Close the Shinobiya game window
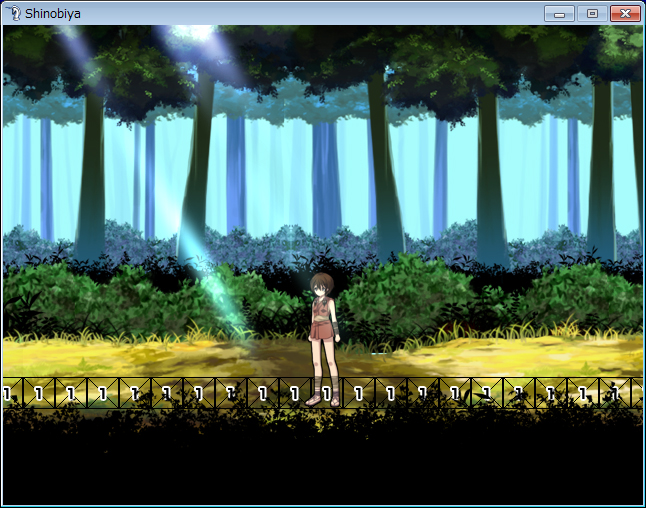 coord(625,14)
